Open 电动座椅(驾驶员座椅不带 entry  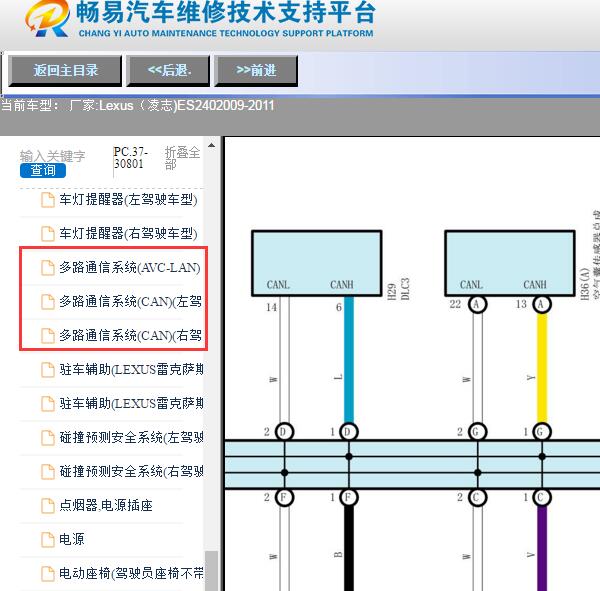131,573
